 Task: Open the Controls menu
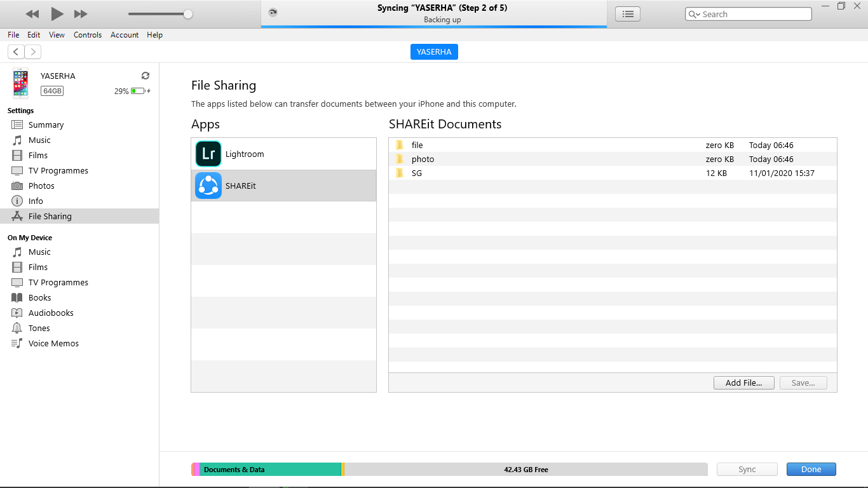[x=88, y=35]
